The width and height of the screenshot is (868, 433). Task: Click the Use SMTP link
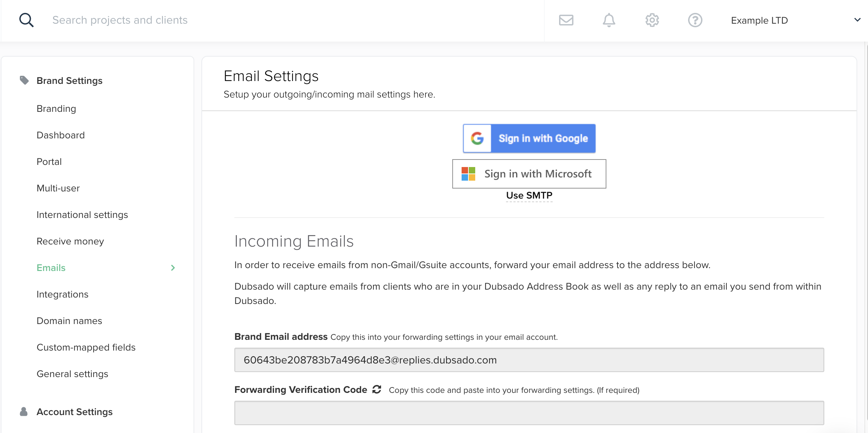tap(529, 195)
